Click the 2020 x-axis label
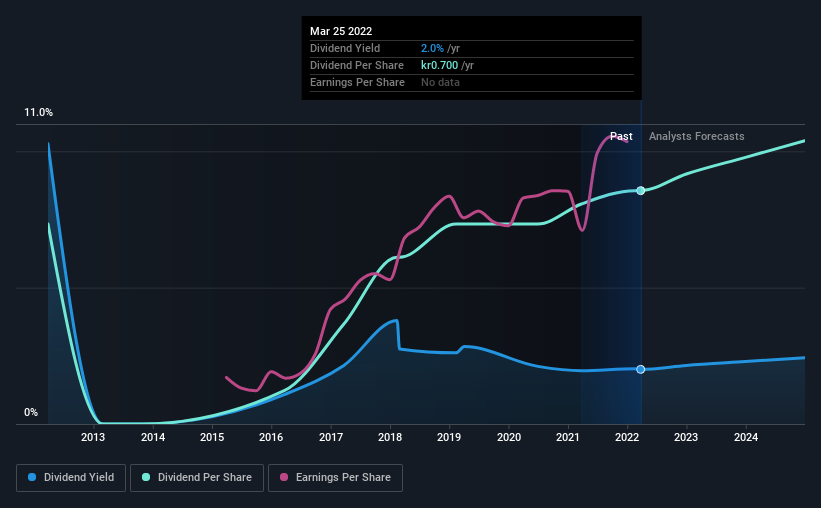The height and width of the screenshot is (508, 821). (x=509, y=437)
